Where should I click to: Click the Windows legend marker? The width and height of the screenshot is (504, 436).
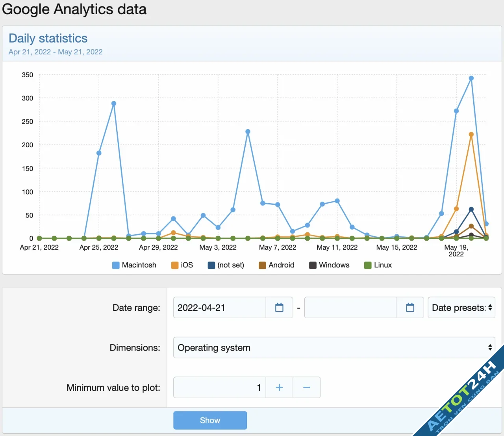(311, 265)
